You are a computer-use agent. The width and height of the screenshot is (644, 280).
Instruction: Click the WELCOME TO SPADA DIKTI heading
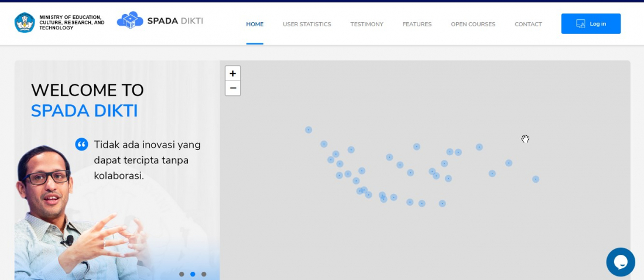click(x=87, y=100)
